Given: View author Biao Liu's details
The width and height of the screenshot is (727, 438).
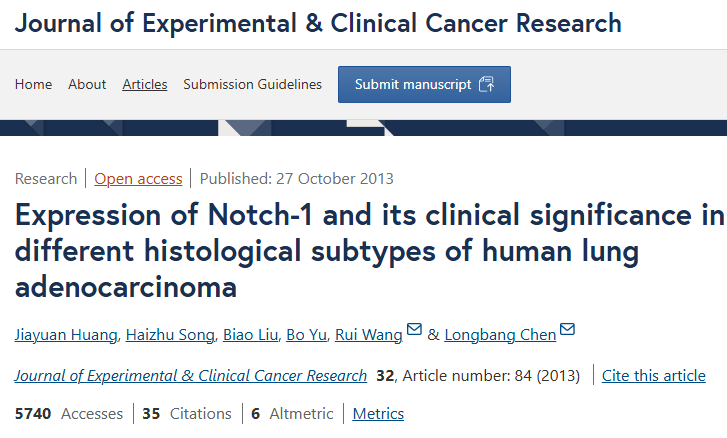Looking at the screenshot, I should coord(250,335).
